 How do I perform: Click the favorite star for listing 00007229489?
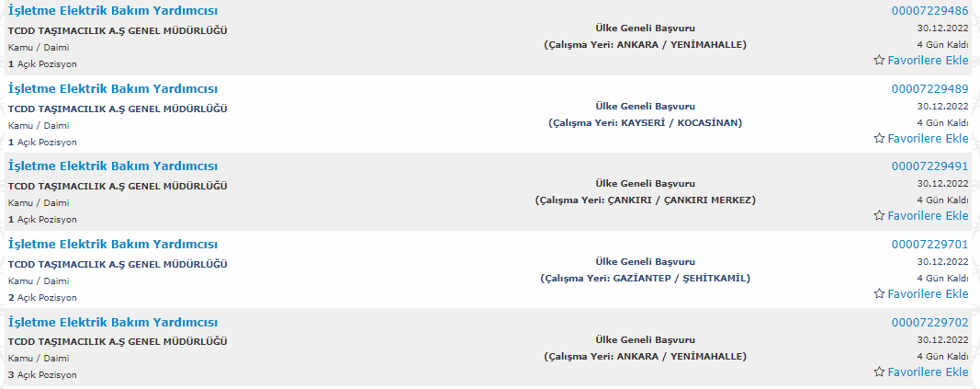tap(879, 138)
